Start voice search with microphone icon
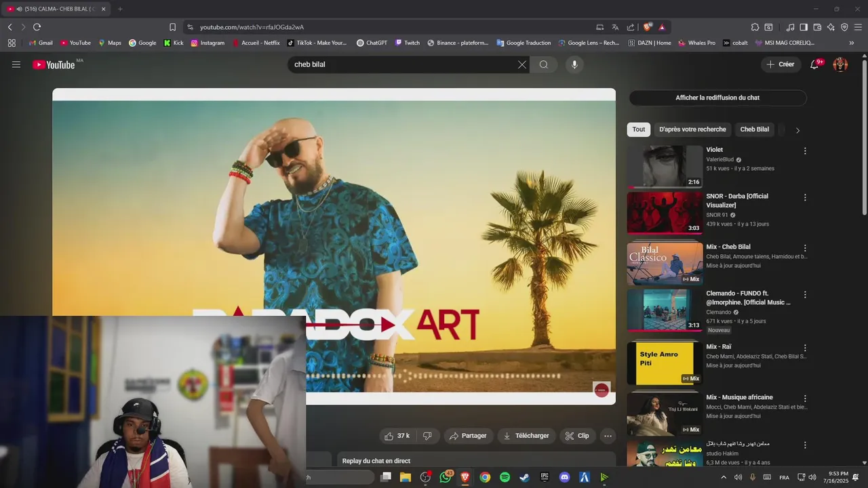The height and width of the screenshot is (488, 868). point(574,64)
